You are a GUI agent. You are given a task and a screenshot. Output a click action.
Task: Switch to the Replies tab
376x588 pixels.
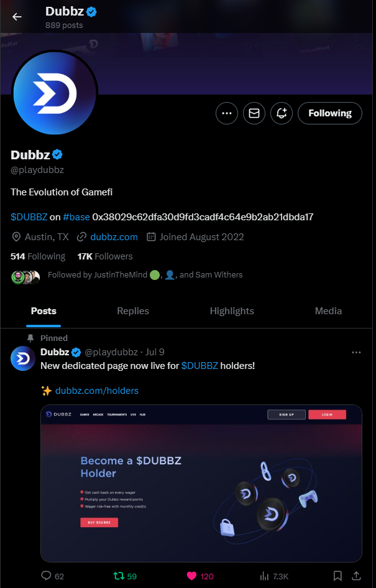(x=133, y=311)
